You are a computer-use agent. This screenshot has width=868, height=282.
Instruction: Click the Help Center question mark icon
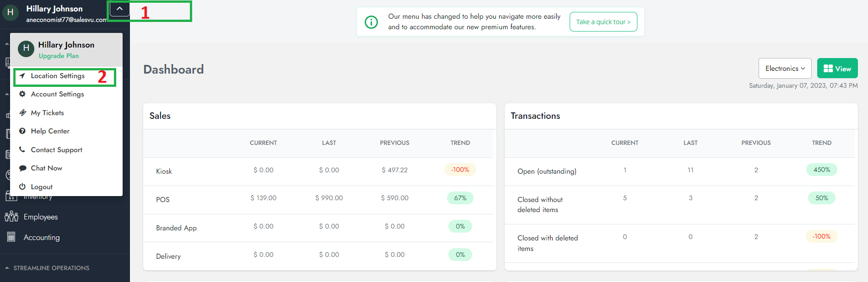click(x=22, y=131)
